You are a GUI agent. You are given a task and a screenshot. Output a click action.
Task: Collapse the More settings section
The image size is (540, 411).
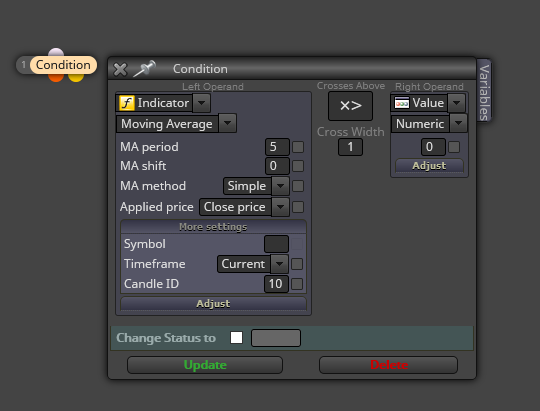[213, 227]
